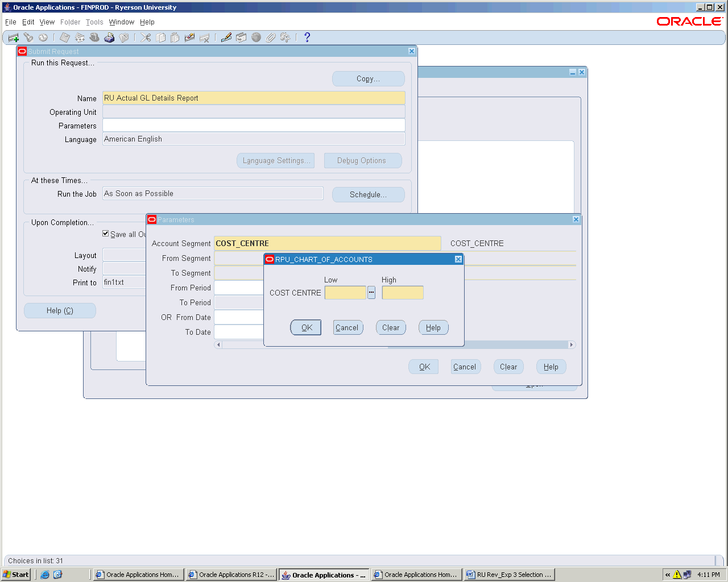
Task: Click the Find flashlight toolbar icon
Action: 28,38
